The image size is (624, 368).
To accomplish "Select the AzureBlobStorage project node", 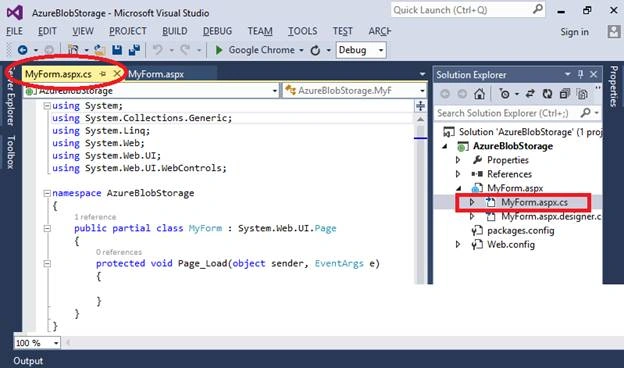I will [x=513, y=146].
